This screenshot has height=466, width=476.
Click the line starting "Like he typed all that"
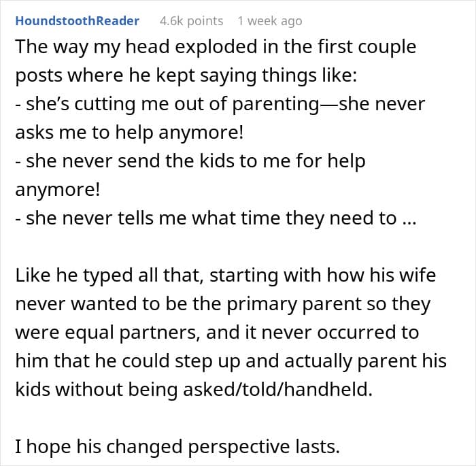(224, 276)
